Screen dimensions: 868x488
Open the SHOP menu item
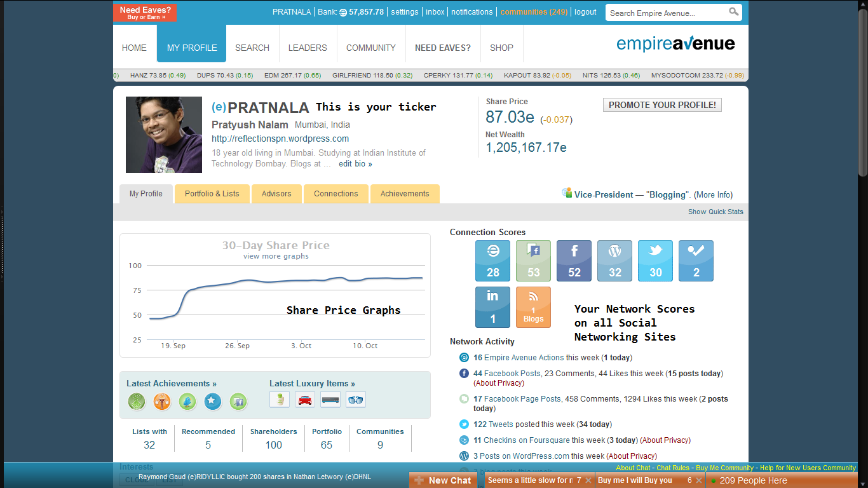coord(501,48)
